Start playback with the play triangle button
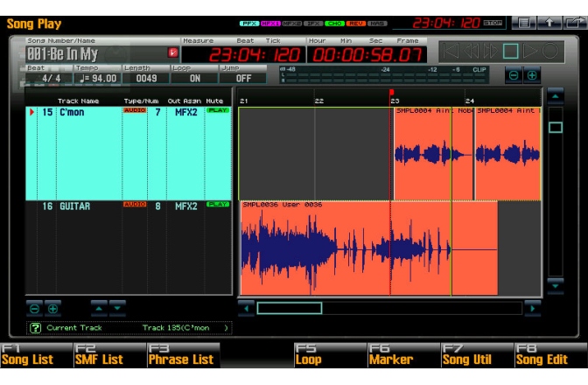Screen dimensions: 588x385 tap(530, 52)
